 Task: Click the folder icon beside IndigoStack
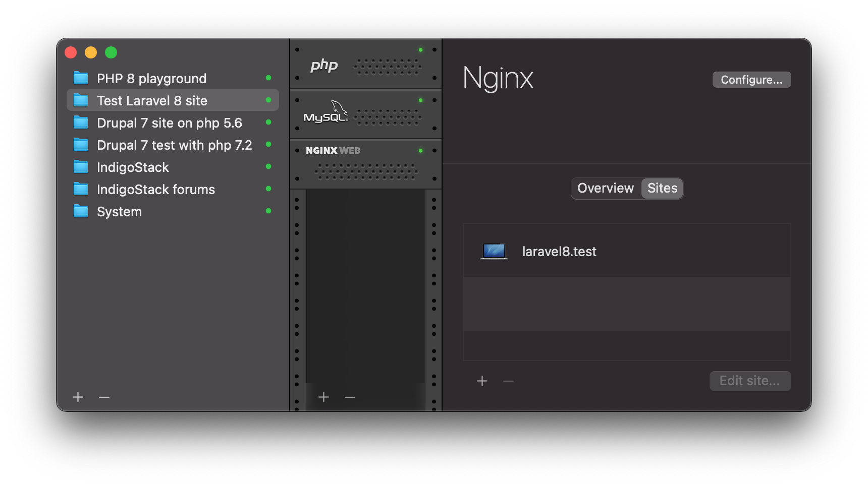click(x=81, y=167)
